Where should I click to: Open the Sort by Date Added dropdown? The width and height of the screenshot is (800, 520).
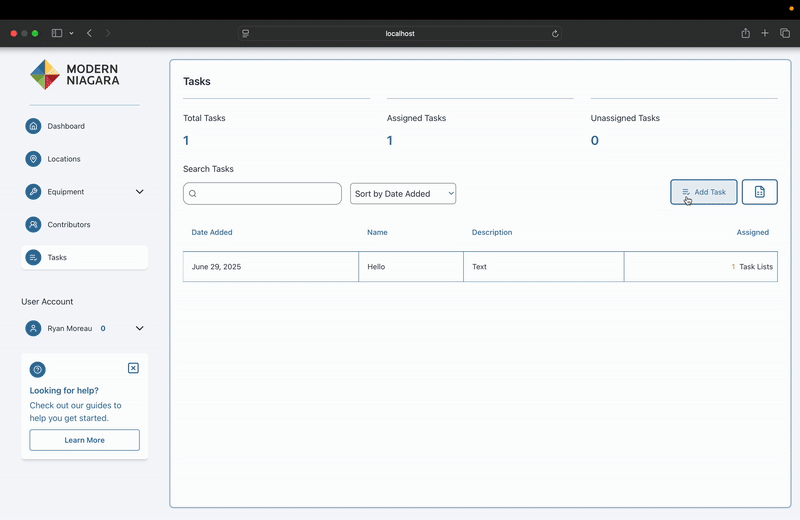pos(403,193)
